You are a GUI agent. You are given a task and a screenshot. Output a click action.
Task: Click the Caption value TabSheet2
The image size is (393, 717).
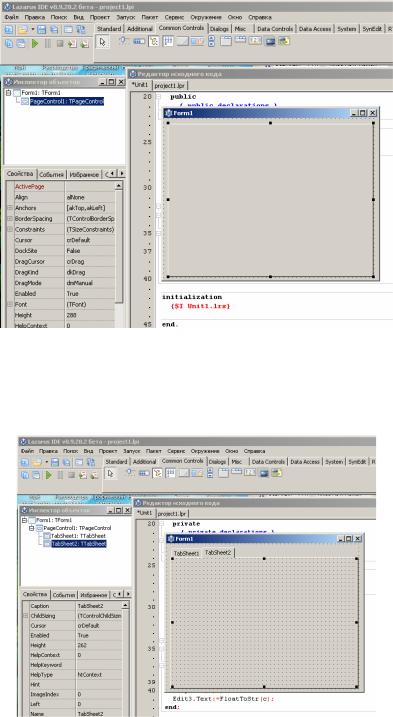click(x=99, y=606)
